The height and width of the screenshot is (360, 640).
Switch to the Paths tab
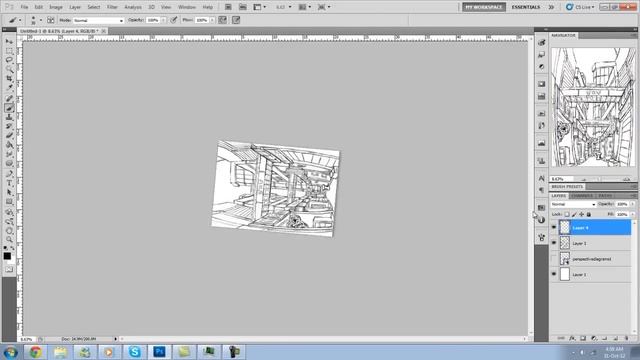[605, 196]
